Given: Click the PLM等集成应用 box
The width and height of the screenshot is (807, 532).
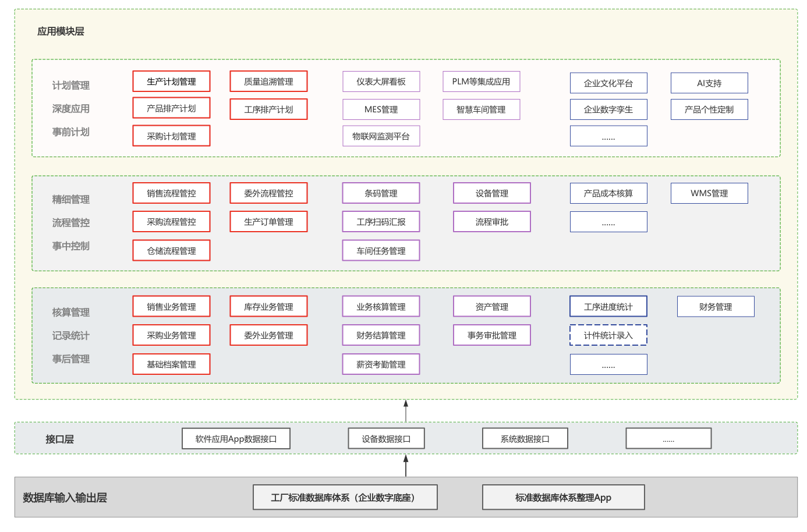Looking at the screenshot, I should pyautogui.click(x=481, y=81).
